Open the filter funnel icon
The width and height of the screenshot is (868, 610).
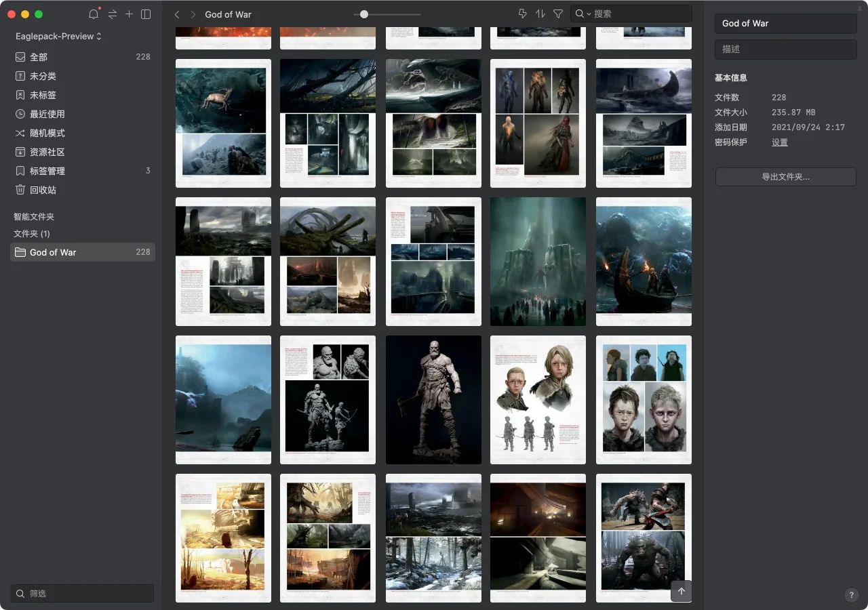pyautogui.click(x=558, y=14)
